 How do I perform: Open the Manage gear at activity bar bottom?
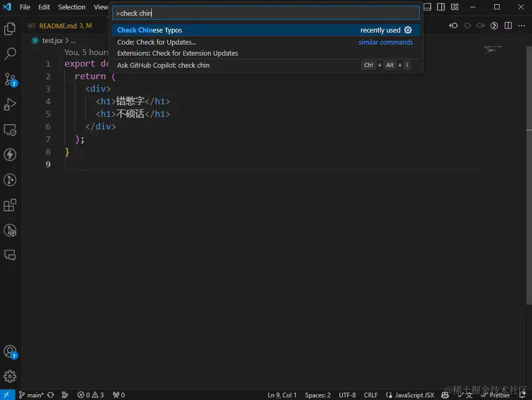(x=10, y=376)
